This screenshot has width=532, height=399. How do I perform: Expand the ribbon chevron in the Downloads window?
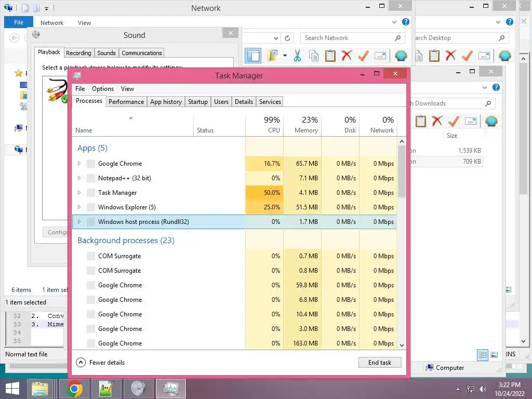coord(485,87)
